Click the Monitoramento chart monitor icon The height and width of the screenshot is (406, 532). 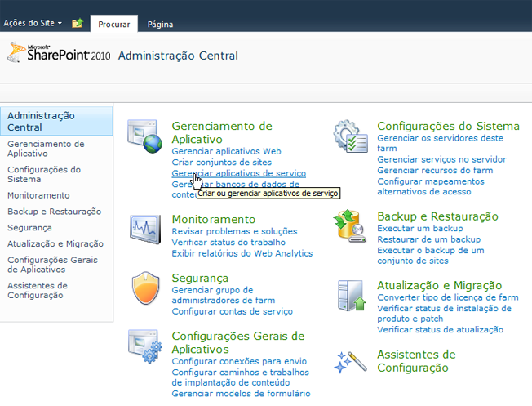click(x=145, y=230)
